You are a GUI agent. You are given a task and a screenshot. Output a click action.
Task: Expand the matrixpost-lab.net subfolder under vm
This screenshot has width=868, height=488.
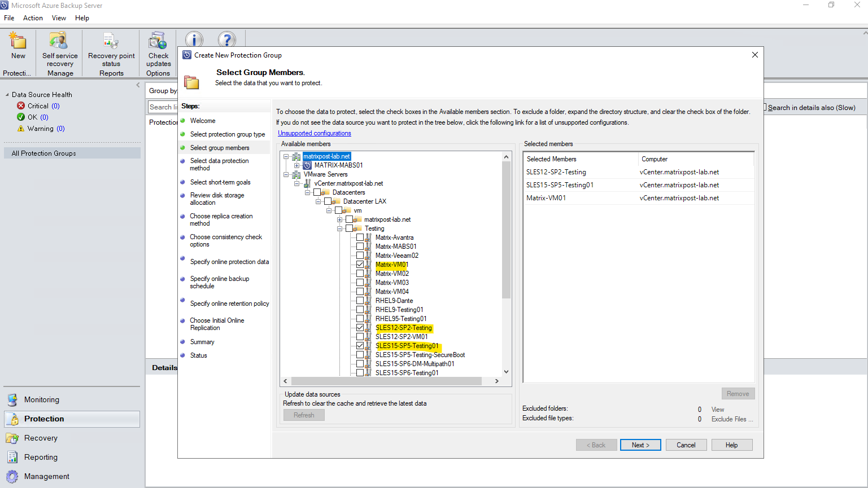tap(339, 219)
